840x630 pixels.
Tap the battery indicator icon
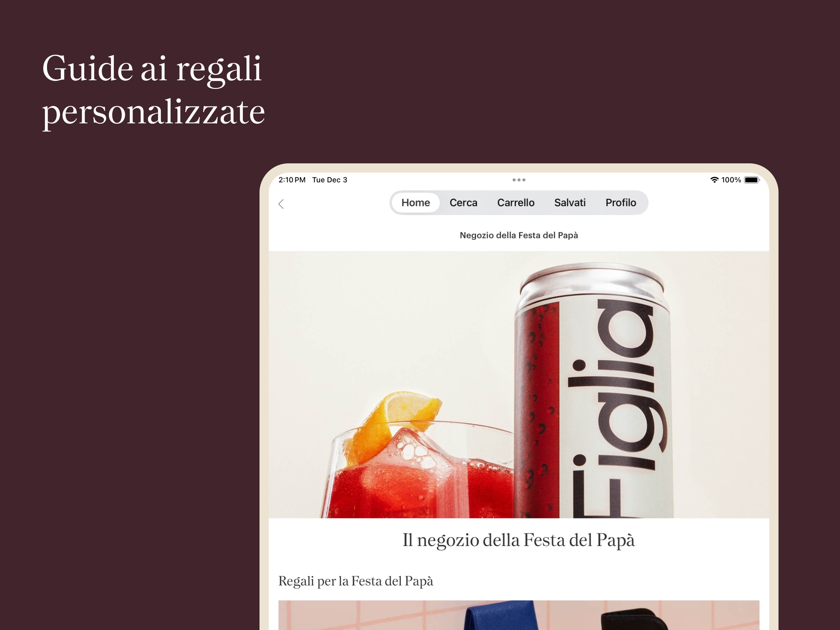(x=751, y=180)
